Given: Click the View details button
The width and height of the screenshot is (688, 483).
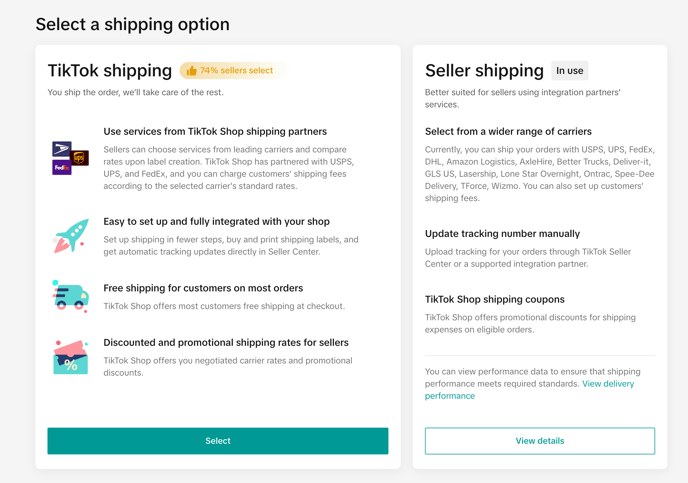Looking at the screenshot, I should click(539, 441).
